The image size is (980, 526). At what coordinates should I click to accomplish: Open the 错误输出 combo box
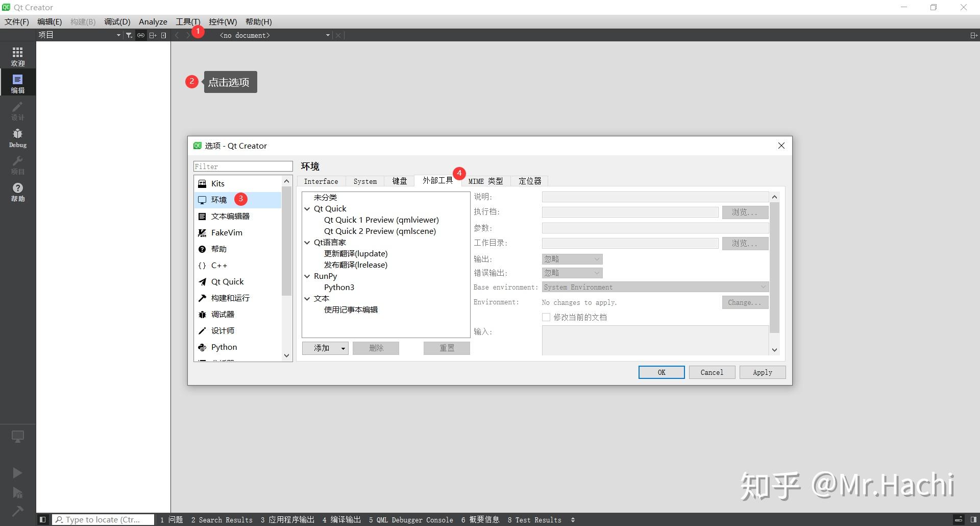click(572, 273)
